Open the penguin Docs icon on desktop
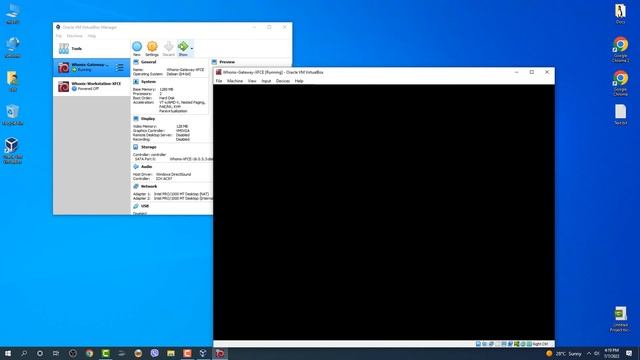This screenshot has width=640, height=360. [x=620, y=14]
